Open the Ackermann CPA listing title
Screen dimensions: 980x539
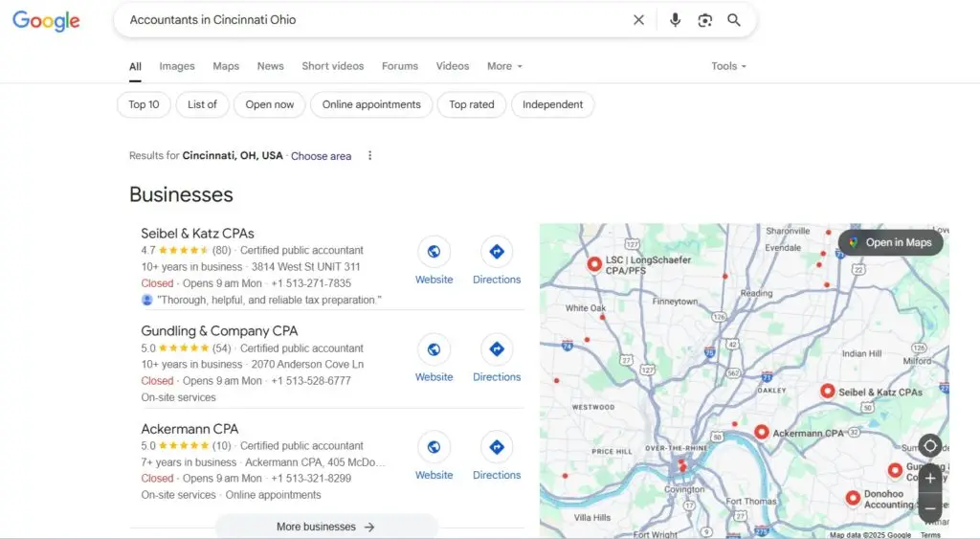click(189, 429)
